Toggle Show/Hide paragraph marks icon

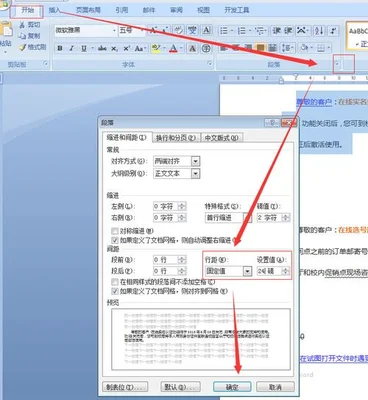[333, 31]
